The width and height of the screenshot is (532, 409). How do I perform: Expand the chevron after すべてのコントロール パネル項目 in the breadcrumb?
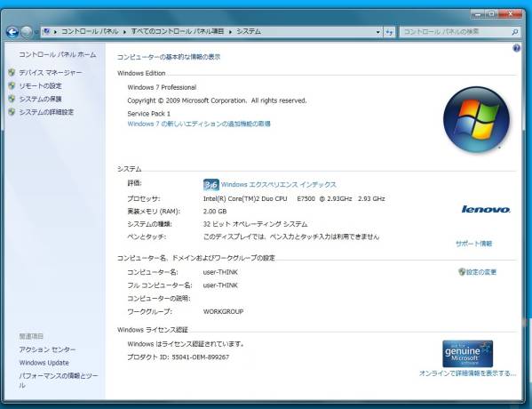coord(230,32)
